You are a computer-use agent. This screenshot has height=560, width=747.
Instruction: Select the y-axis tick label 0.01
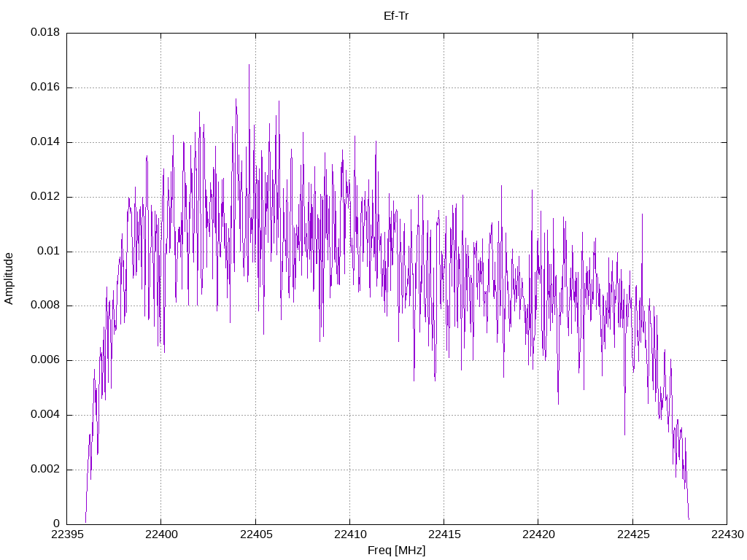click(x=49, y=251)
